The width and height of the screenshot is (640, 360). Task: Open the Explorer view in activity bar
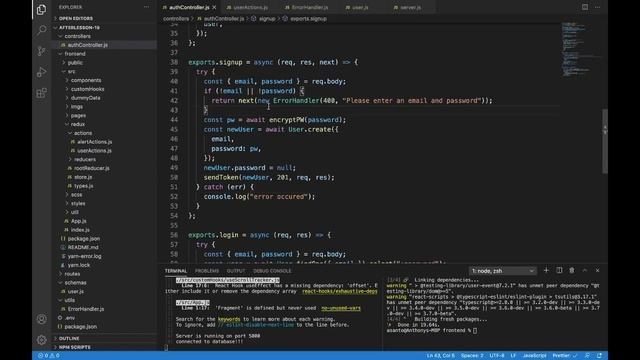click(x=41, y=9)
